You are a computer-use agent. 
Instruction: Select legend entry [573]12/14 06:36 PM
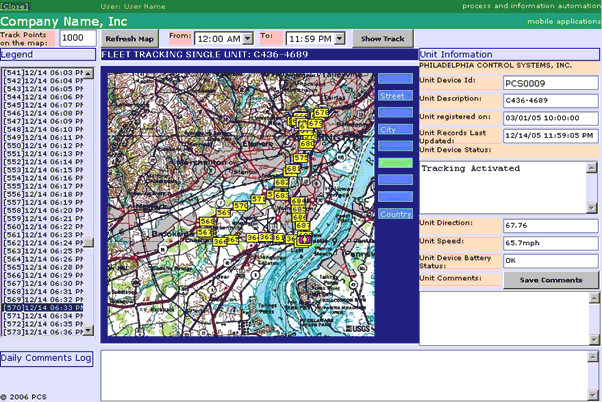click(43, 332)
